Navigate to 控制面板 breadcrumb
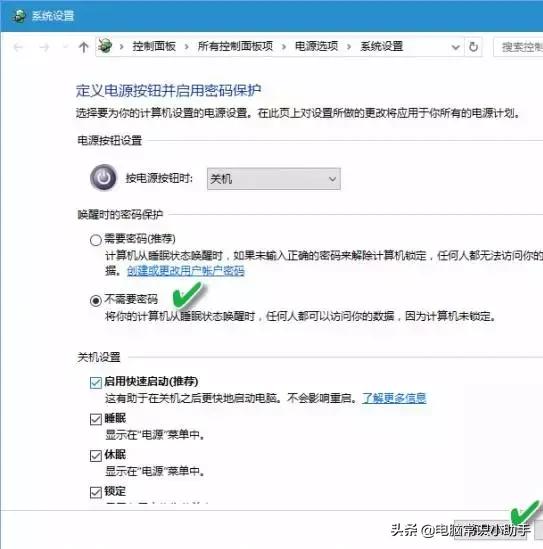This screenshot has width=543, height=549. (154, 46)
